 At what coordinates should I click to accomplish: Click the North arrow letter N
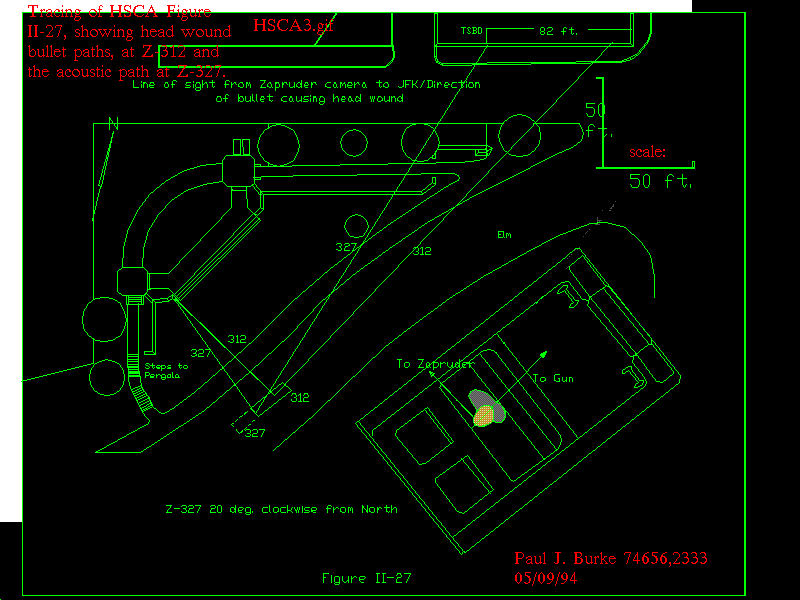point(114,124)
